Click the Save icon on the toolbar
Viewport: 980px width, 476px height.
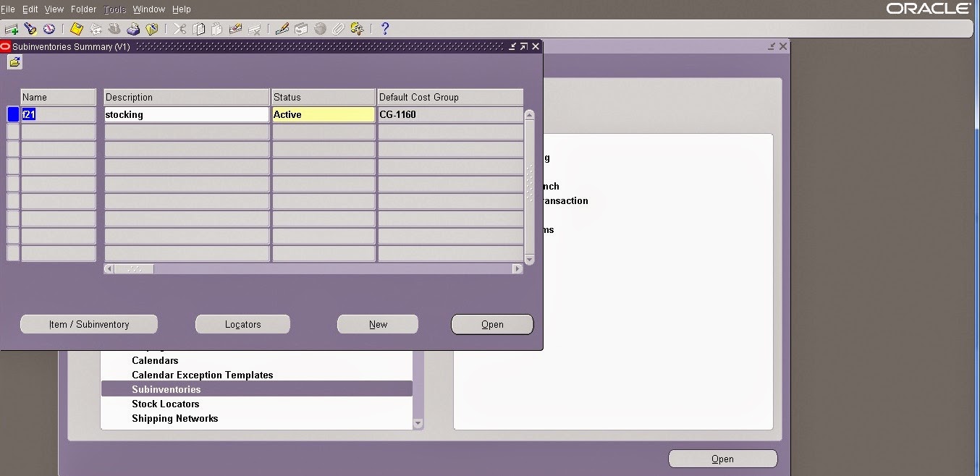coord(77,28)
